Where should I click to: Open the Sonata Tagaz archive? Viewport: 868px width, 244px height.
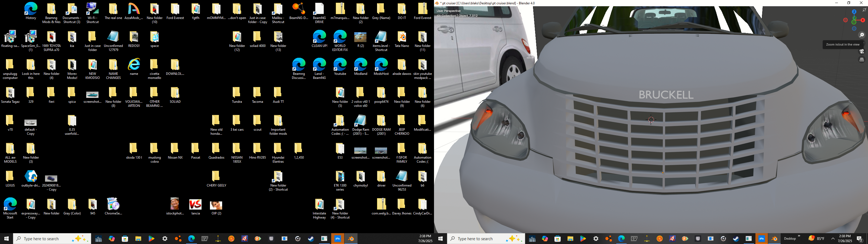coord(10,95)
